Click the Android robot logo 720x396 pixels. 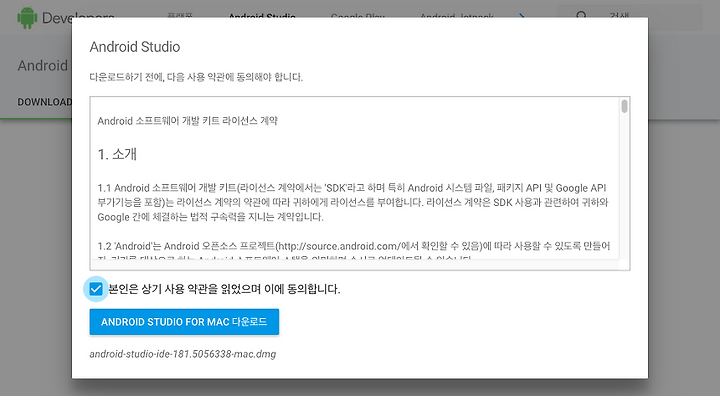27,17
